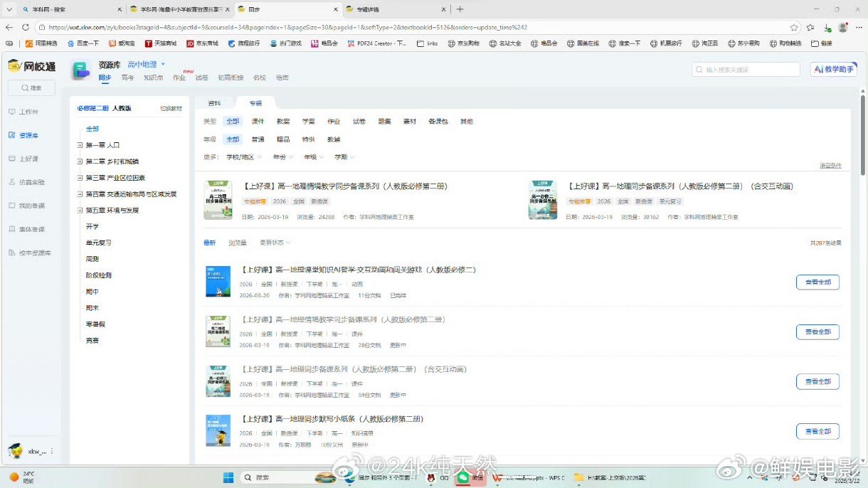Switch to the 资料 tab
The image size is (868, 488).
point(214,102)
